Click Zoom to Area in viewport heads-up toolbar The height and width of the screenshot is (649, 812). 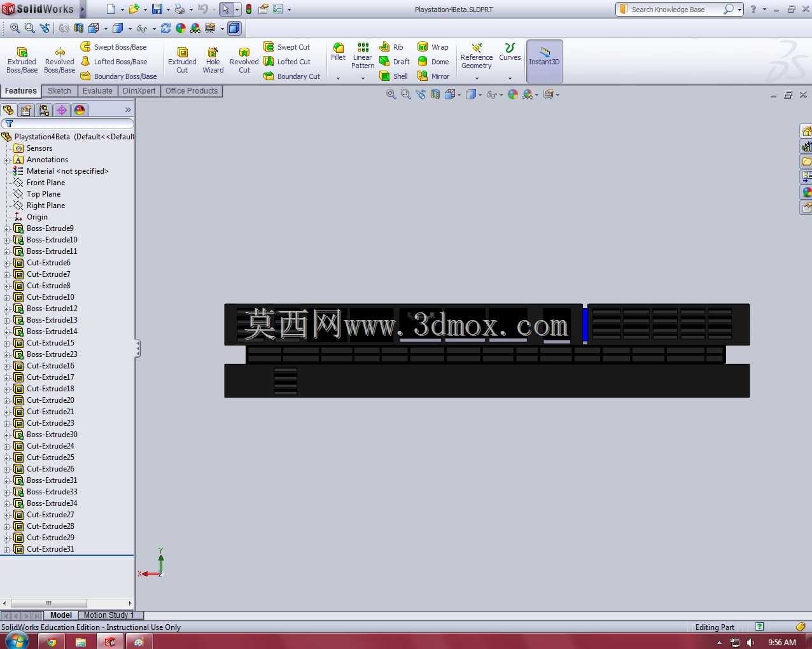tap(405, 94)
